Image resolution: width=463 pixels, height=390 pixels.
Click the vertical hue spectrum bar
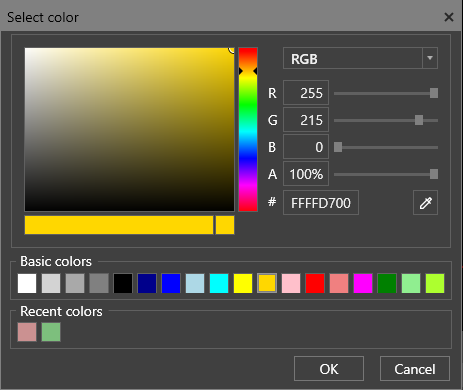click(x=248, y=129)
